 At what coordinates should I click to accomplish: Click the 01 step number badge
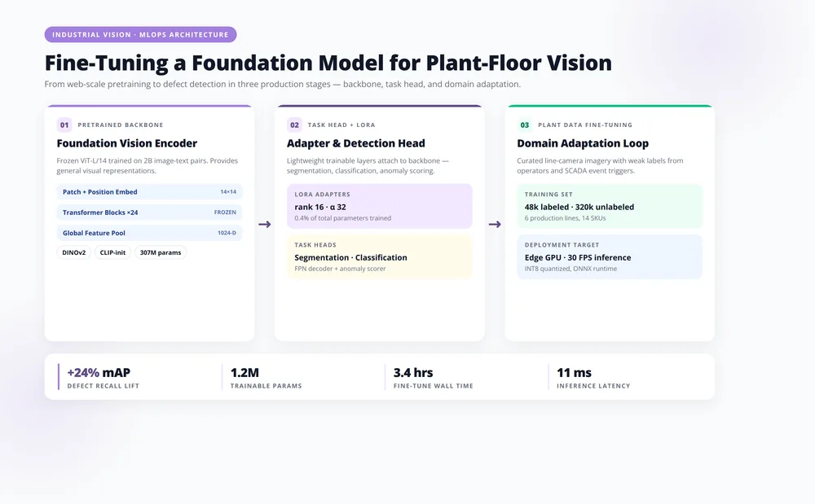(x=64, y=125)
